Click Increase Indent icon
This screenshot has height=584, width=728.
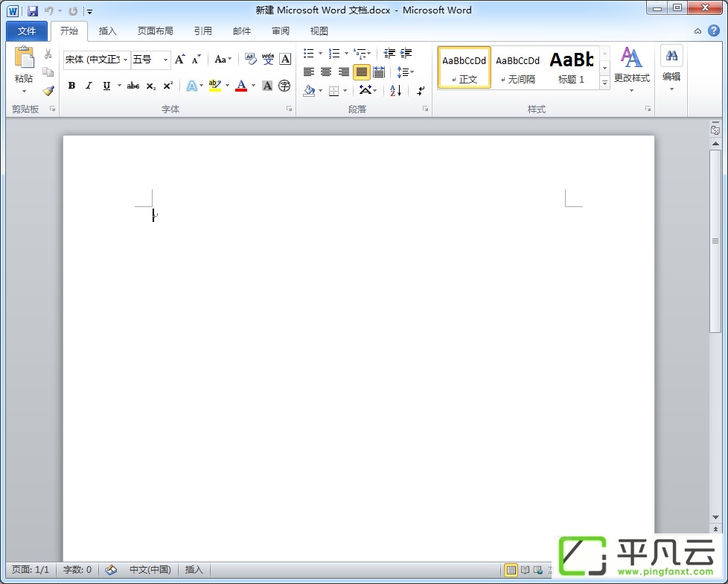tap(406, 53)
